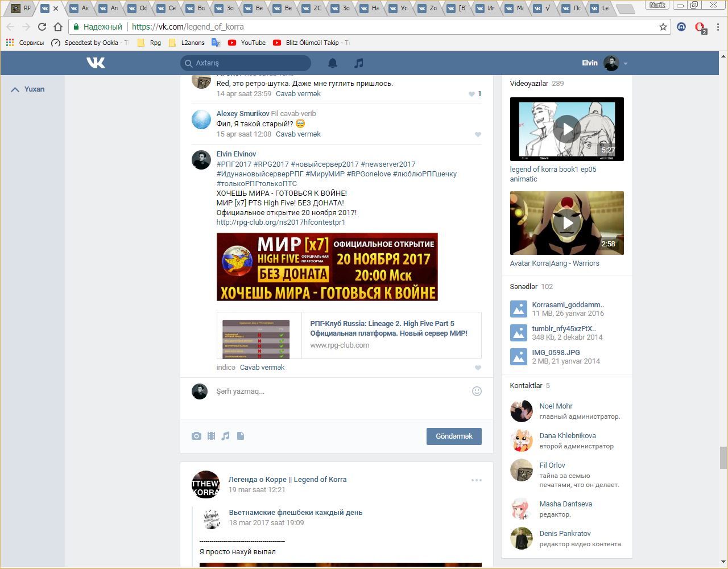Click the Göndərmək send button
This screenshot has height=569, width=728.
click(454, 436)
